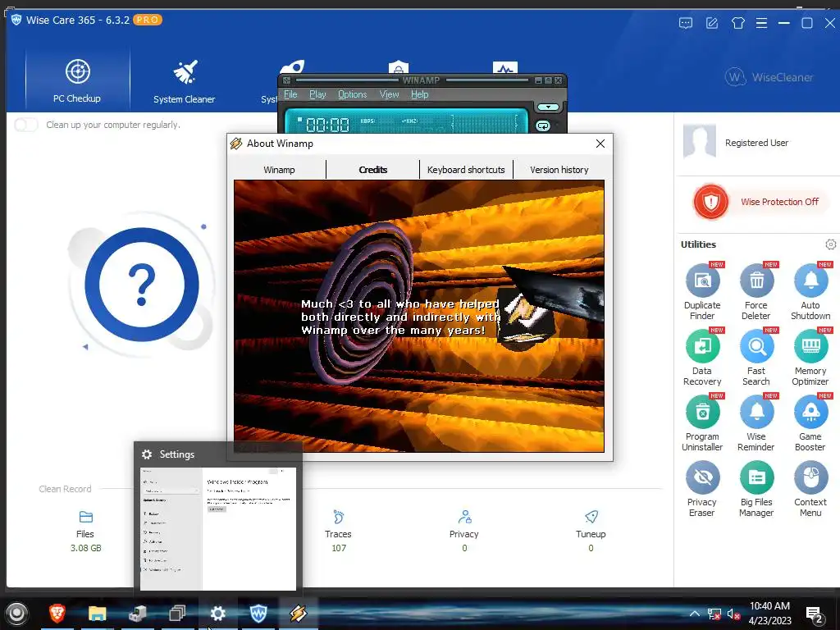Switch to Winamp tab in About dialog

pos(279,170)
